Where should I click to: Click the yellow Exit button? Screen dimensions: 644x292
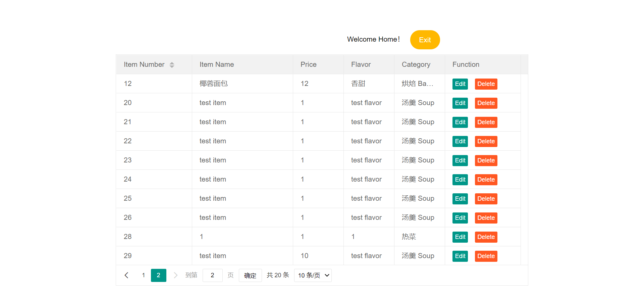[425, 40]
